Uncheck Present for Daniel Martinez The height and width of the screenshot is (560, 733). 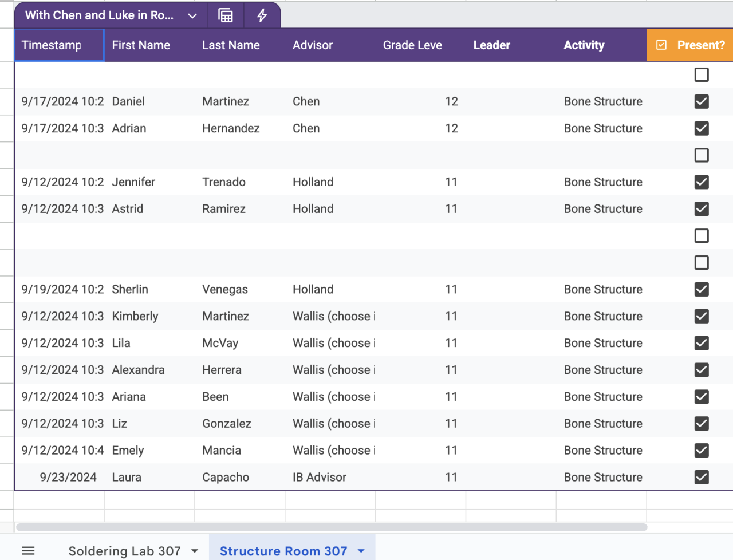702,102
